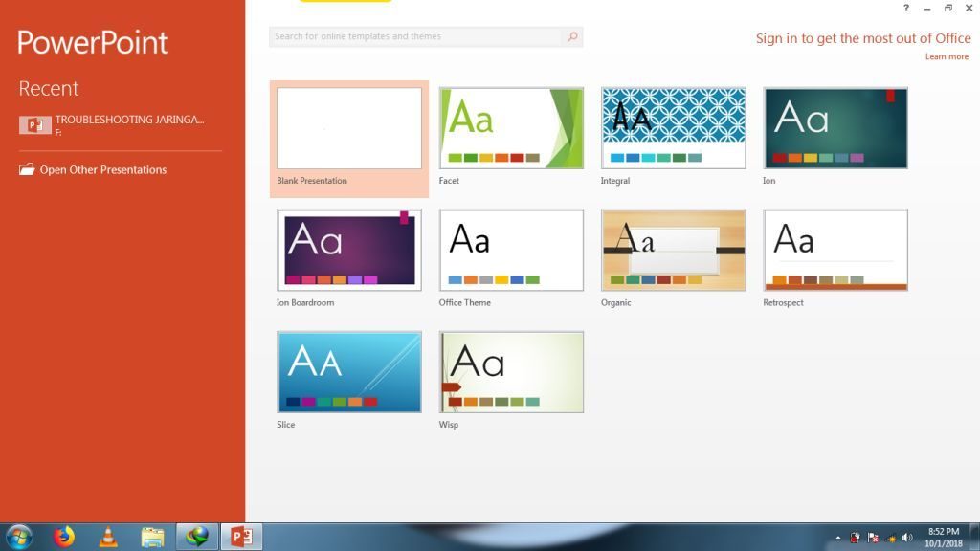This screenshot has width=980, height=551.
Task: Open the recent TROUBLESHOOTING JARINGA file
Action: point(129,121)
